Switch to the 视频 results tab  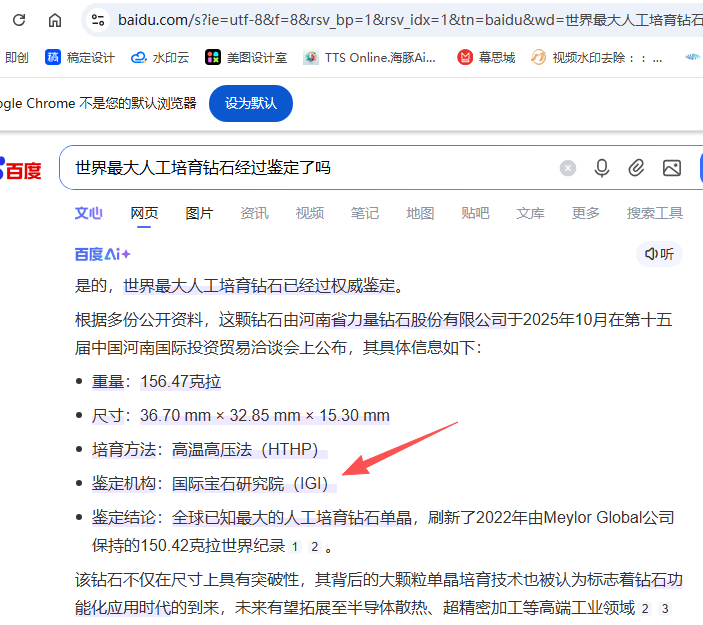pyautogui.click(x=309, y=213)
